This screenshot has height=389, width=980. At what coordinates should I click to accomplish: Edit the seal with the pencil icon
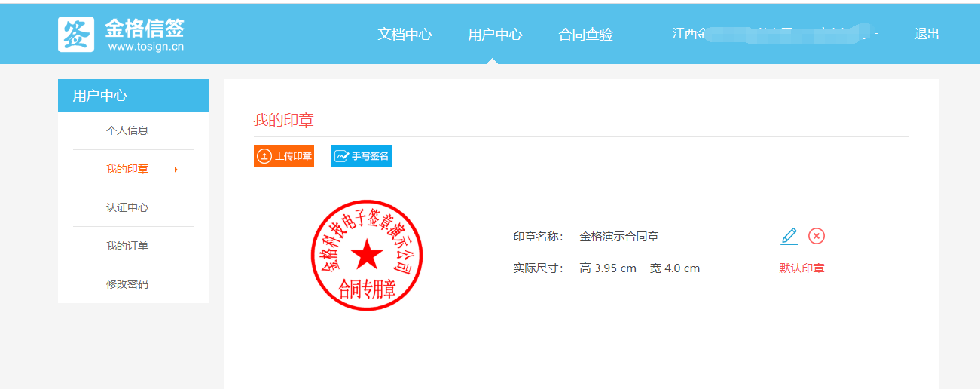[789, 236]
